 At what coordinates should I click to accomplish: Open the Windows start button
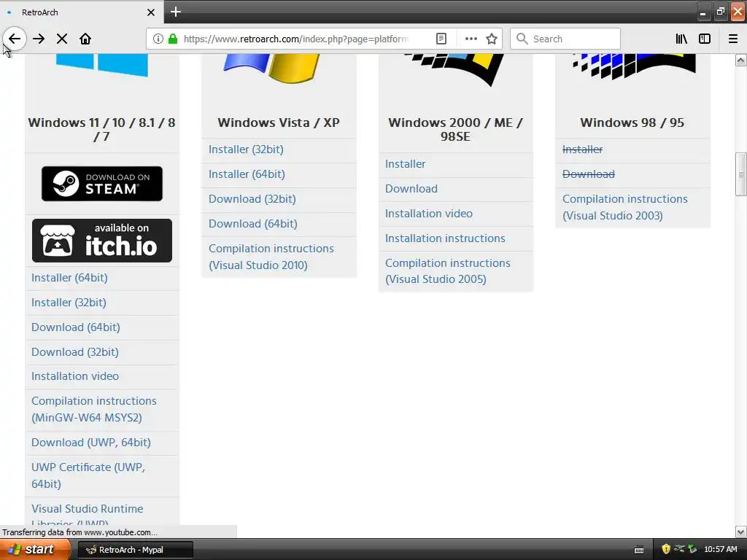34,550
